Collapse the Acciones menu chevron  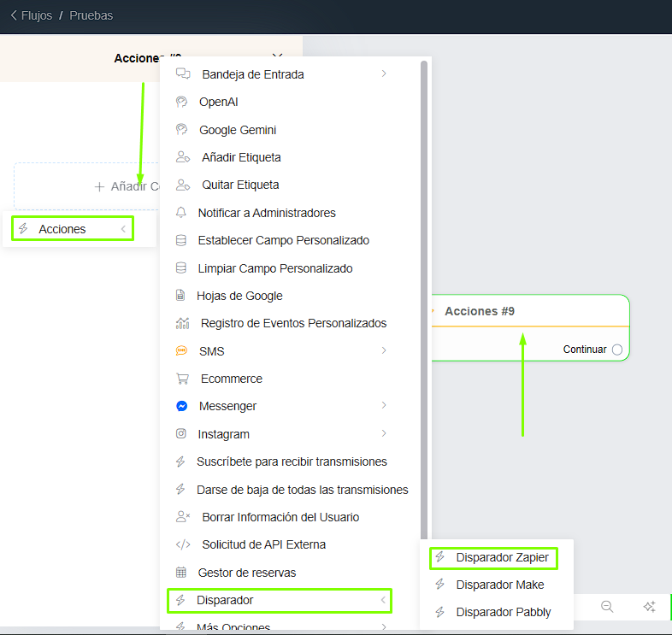point(123,229)
